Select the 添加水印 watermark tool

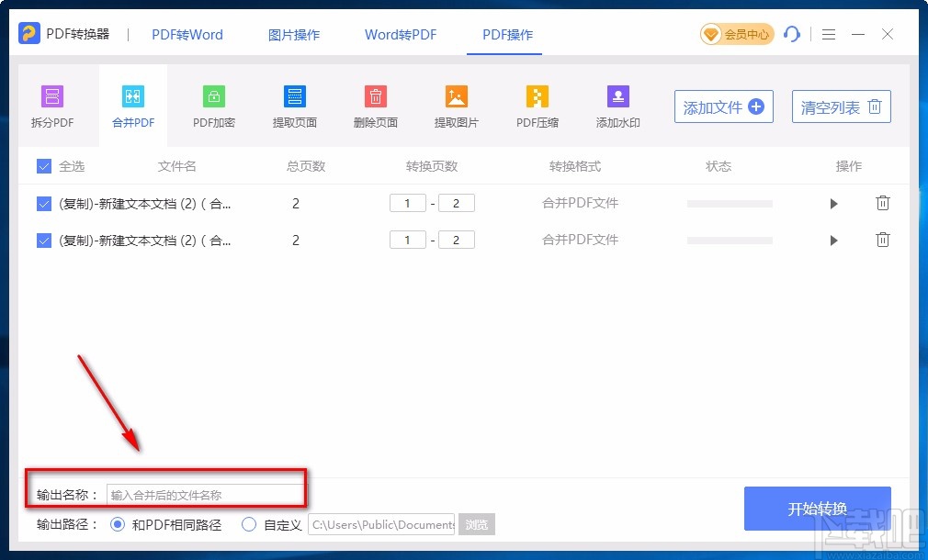tap(617, 104)
